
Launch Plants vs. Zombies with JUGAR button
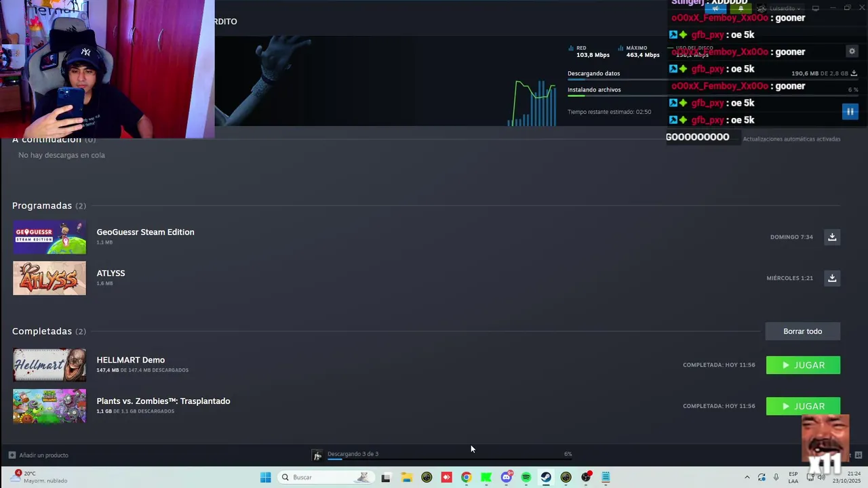[803, 406]
